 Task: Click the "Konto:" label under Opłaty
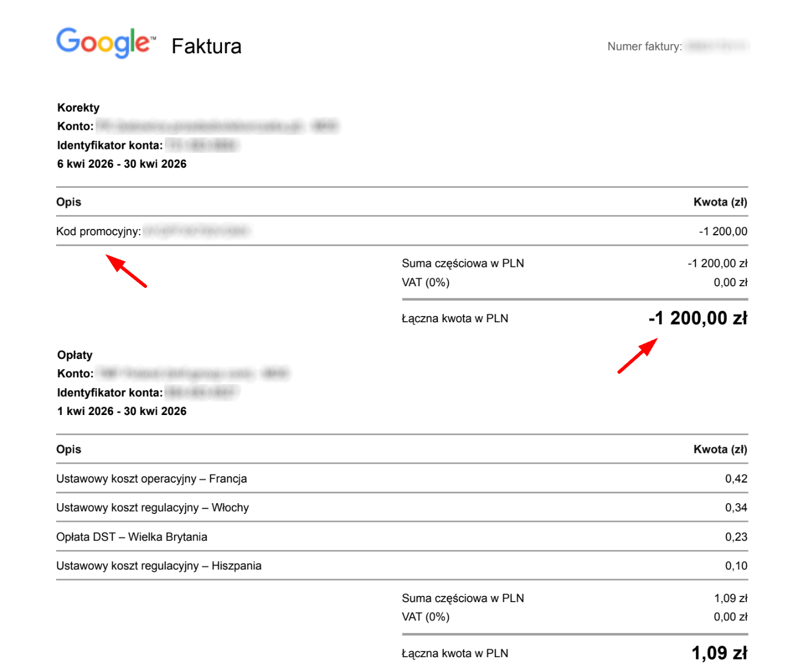tap(75, 374)
